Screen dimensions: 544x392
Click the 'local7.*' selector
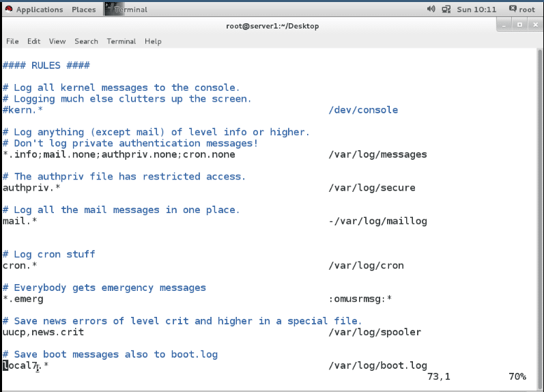coord(26,365)
